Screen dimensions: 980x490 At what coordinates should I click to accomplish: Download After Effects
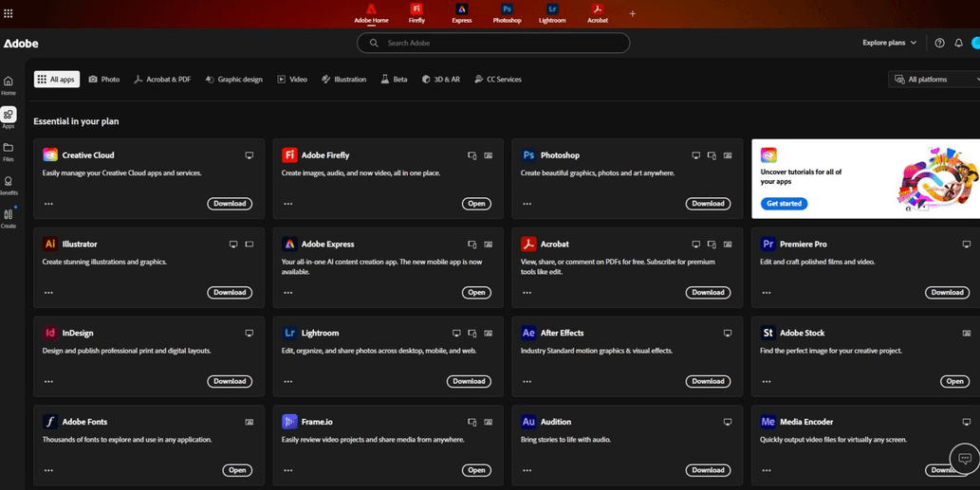708,381
